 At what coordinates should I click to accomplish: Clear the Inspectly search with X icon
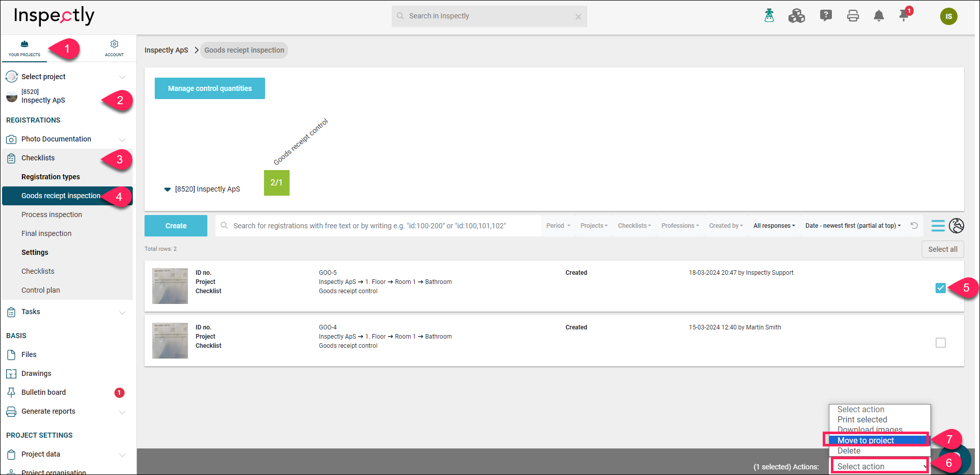tap(578, 16)
